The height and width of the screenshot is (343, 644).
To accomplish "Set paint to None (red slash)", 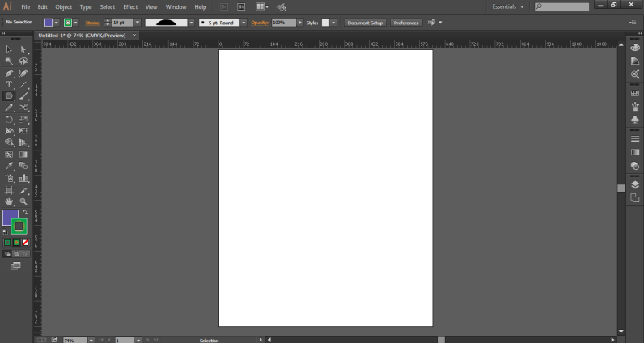I will [x=25, y=243].
